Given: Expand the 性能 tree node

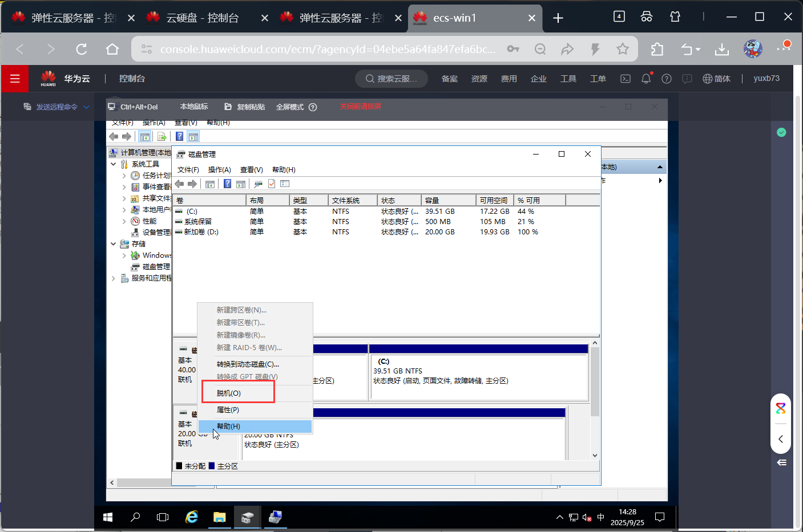Looking at the screenshot, I should click(x=124, y=221).
